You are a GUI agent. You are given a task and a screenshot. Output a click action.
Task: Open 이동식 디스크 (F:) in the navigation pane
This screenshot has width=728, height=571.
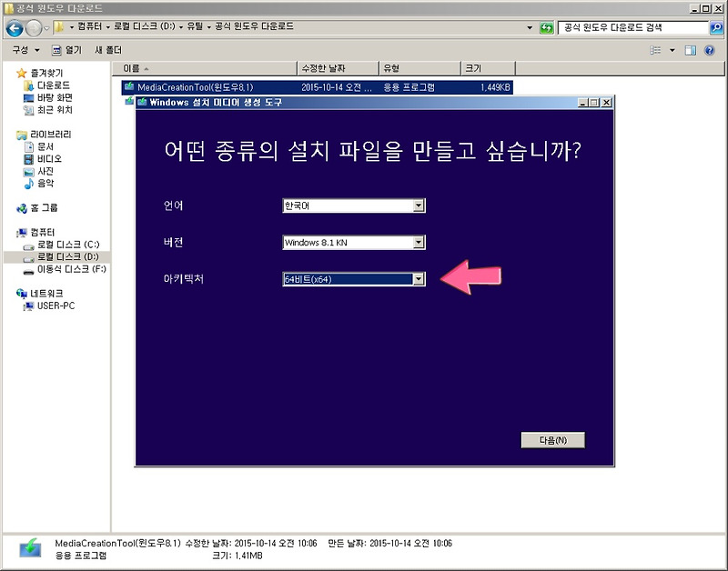click(72, 269)
